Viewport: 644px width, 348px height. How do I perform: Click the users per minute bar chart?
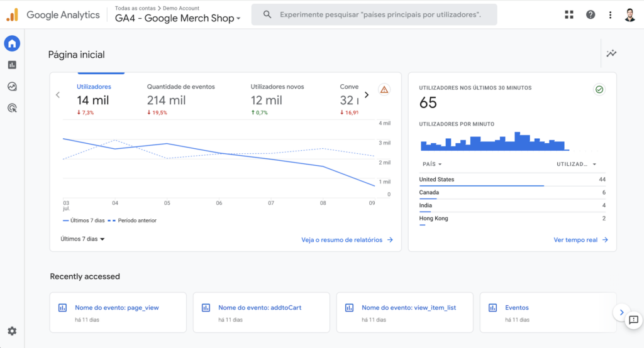click(494, 141)
